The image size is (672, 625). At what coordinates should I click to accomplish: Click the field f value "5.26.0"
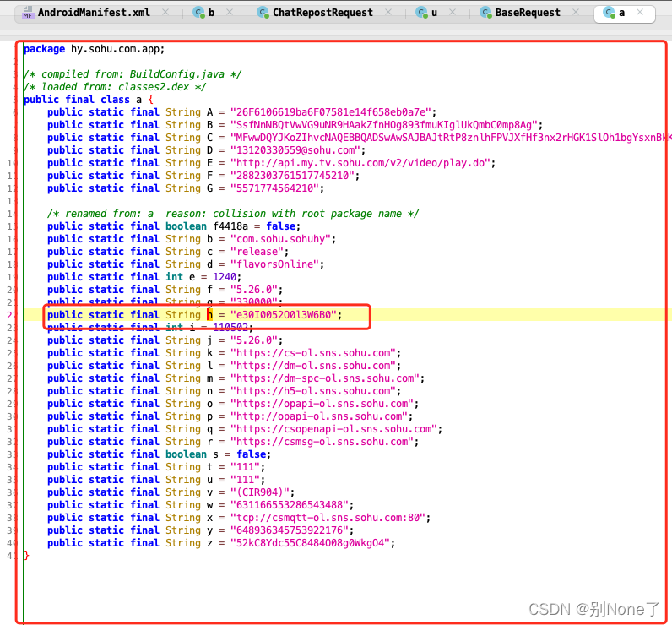254,290
